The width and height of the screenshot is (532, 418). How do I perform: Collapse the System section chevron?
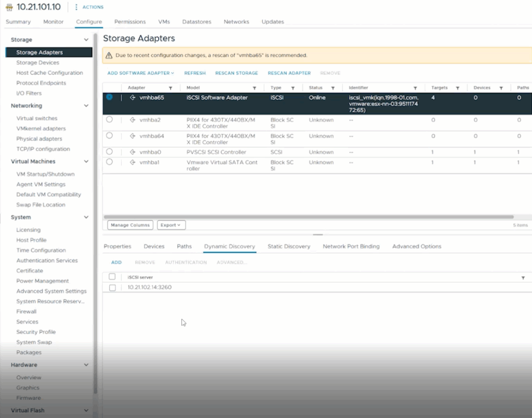point(86,217)
